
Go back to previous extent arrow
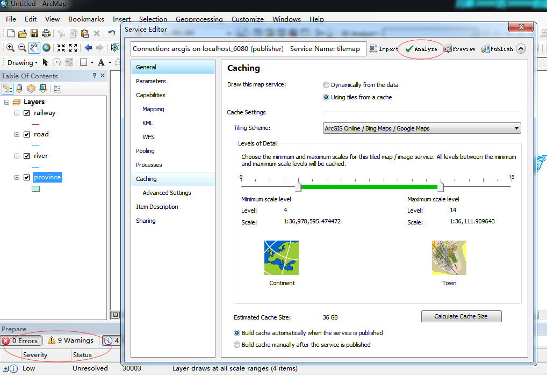88,48
